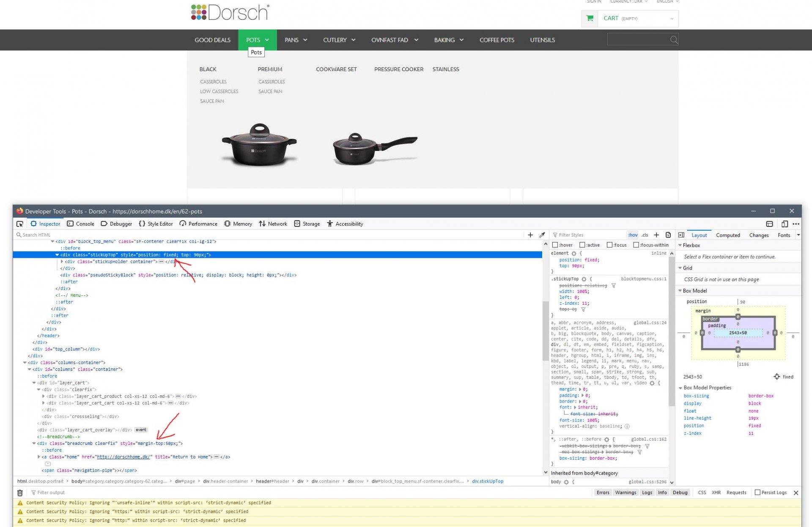Screen dimensions: 812x527
Task: Open the DevTools three-dots options menu
Action: pyautogui.click(x=796, y=224)
